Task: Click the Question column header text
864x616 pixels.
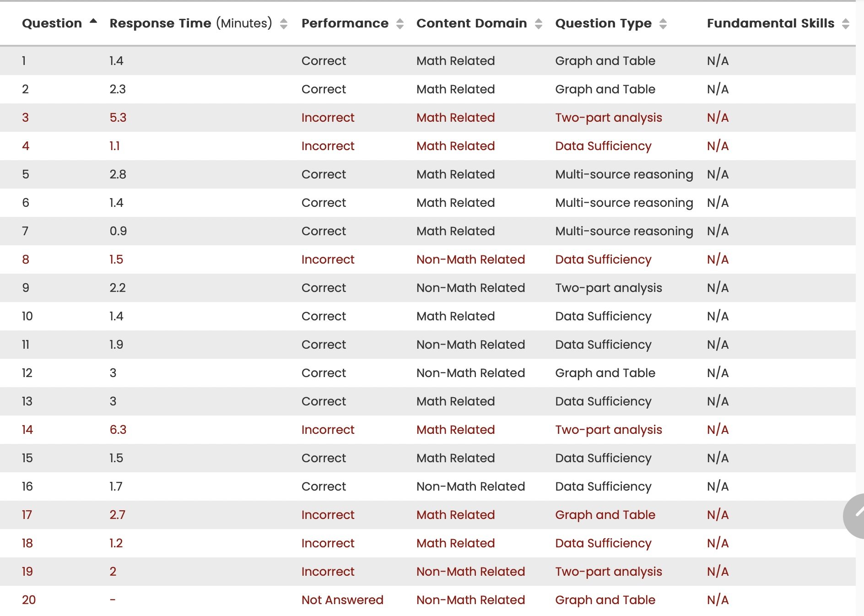Action: 52,23
